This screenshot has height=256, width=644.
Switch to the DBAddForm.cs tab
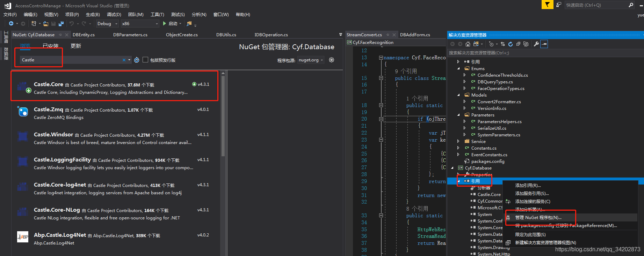coord(415,35)
